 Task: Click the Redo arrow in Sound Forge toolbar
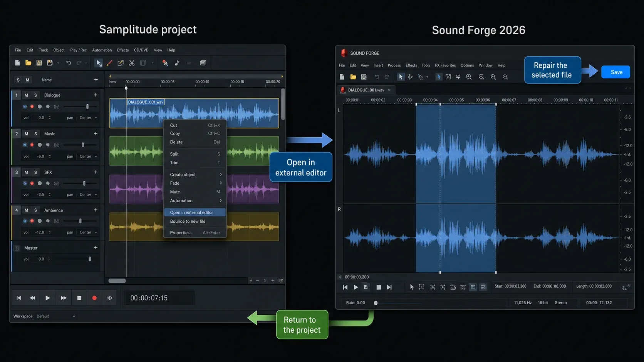point(387,77)
